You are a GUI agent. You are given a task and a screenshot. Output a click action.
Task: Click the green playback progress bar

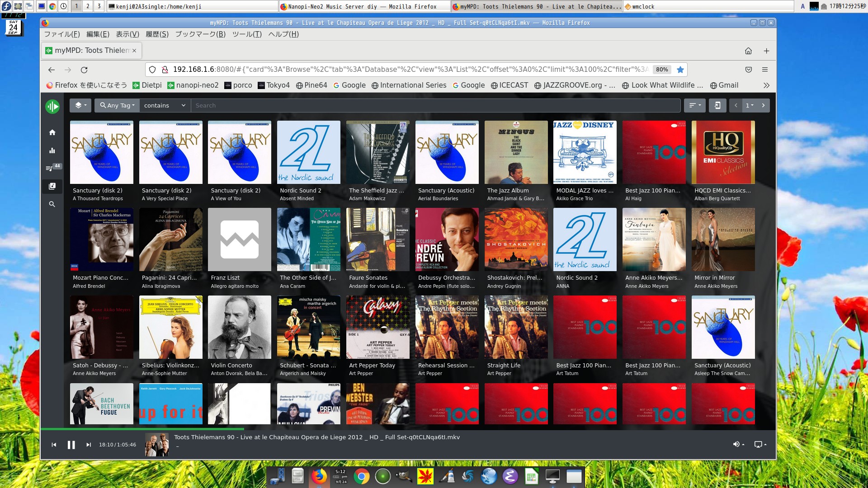[x=142, y=428]
